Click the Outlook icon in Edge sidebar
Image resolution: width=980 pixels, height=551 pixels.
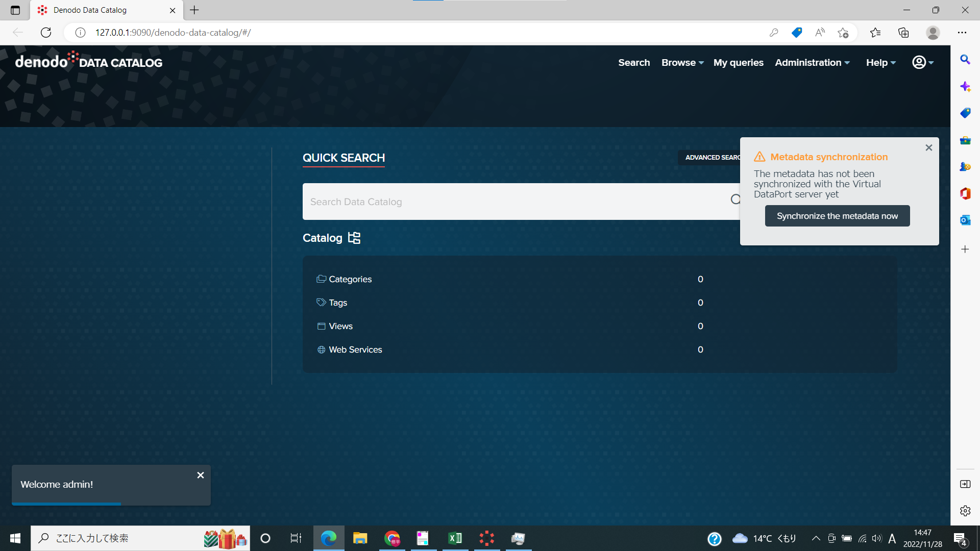click(965, 220)
